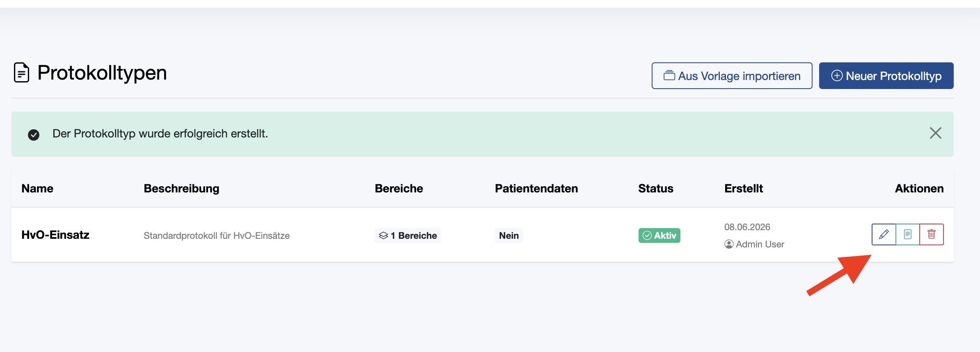Viewport: 980px width, 352px height.
Task: Click the created date '08.06.2026'
Action: 747,227
